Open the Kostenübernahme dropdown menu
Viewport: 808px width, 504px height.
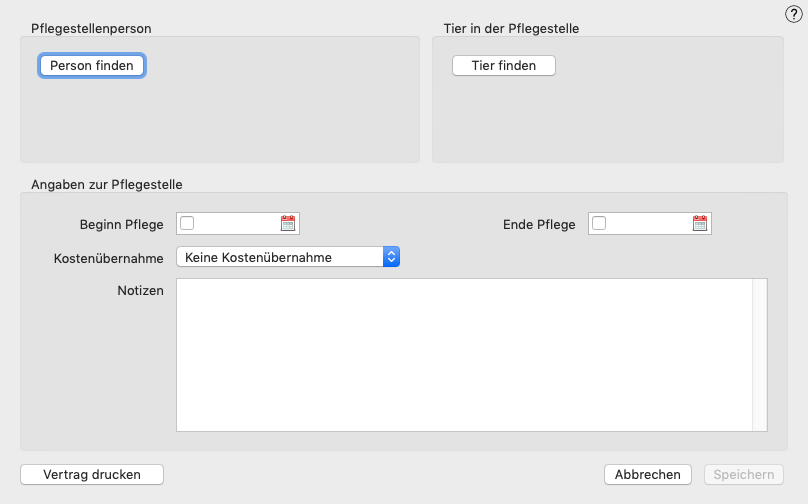click(x=288, y=257)
